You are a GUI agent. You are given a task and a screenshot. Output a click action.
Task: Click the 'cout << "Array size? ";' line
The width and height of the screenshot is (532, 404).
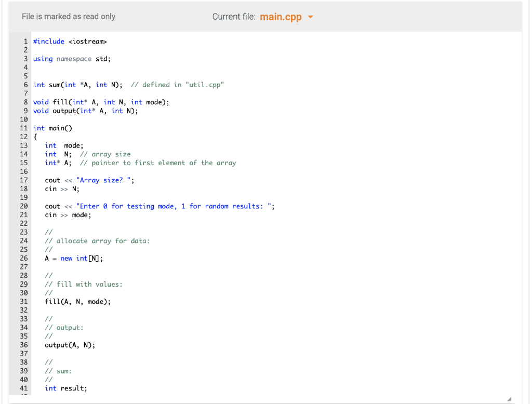(89, 180)
